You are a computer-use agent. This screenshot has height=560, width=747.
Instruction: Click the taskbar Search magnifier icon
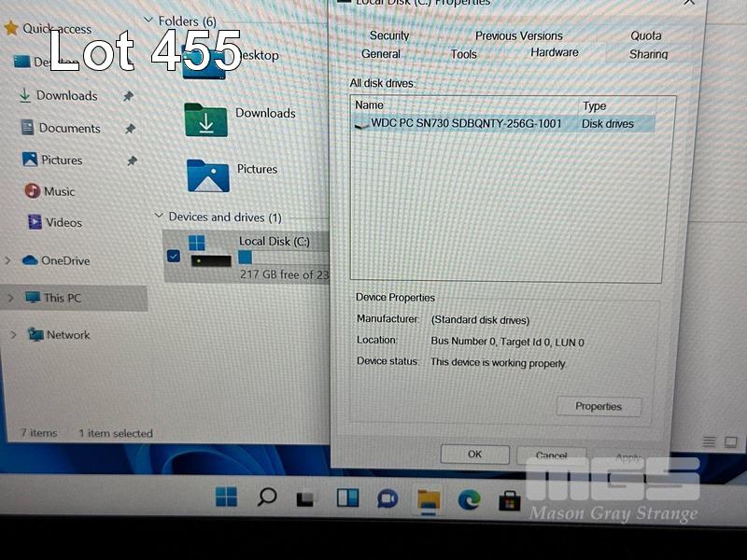click(267, 497)
